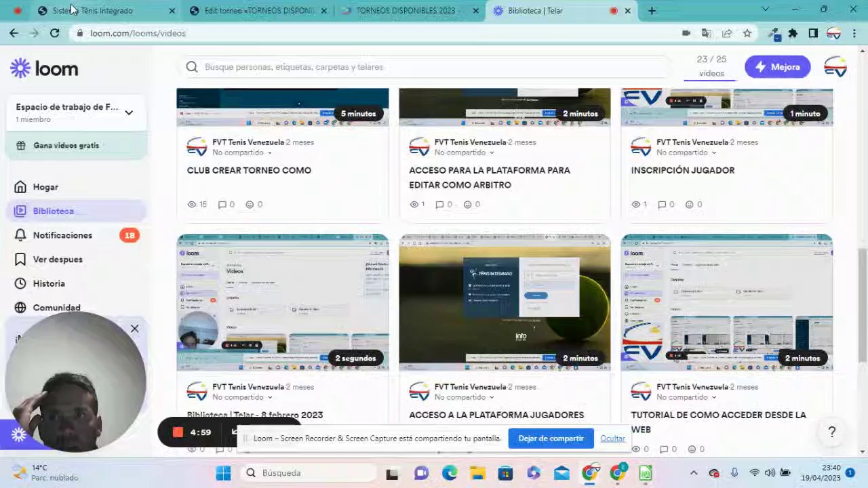Expand No compartido under ACCESO A LA PLATAFORMA JUGADORES
This screenshot has width=868, height=488.
(x=465, y=397)
